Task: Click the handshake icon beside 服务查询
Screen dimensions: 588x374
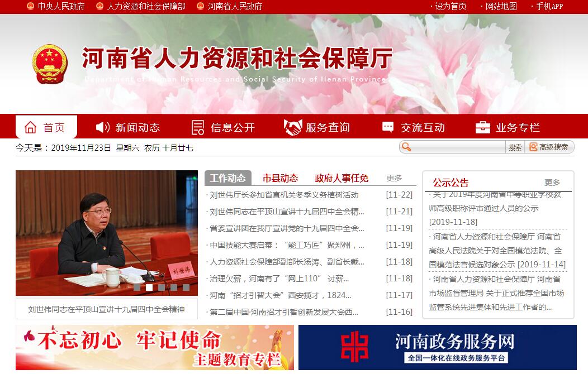Action: click(x=293, y=127)
